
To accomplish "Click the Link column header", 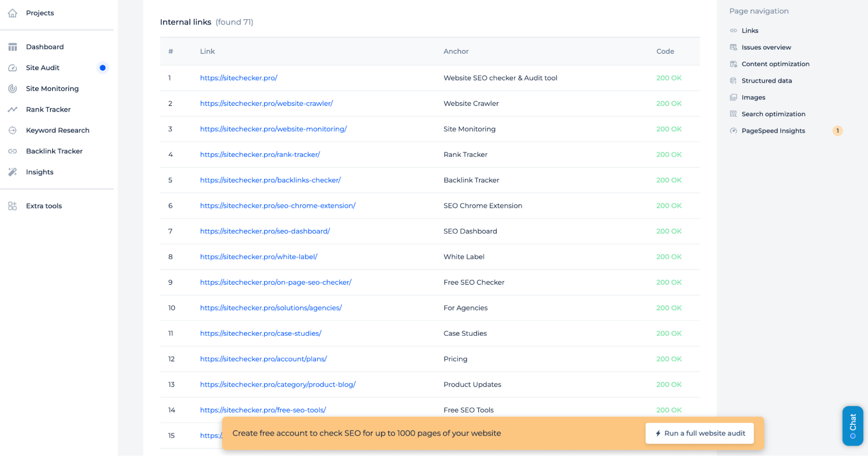I will (207, 51).
